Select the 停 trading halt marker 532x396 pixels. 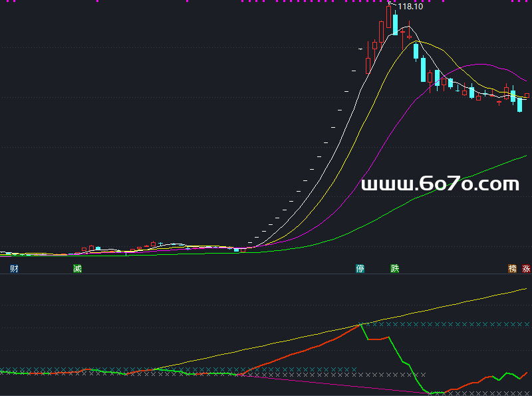360,269
